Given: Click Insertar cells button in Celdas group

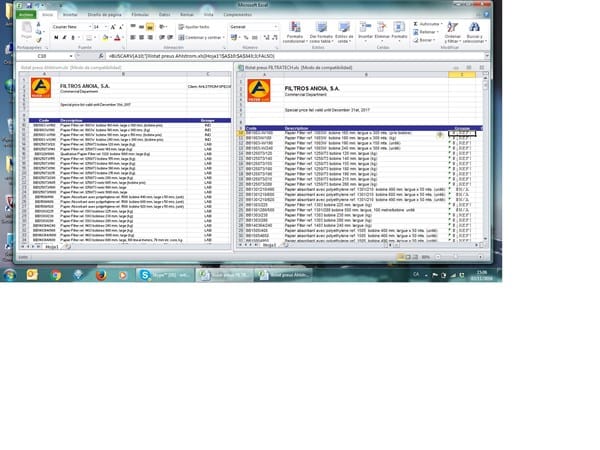Looking at the screenshot, I should (365, 31).
